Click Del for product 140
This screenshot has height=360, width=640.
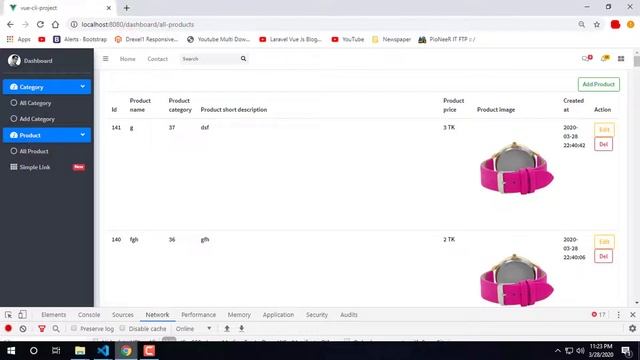point(603,256)
